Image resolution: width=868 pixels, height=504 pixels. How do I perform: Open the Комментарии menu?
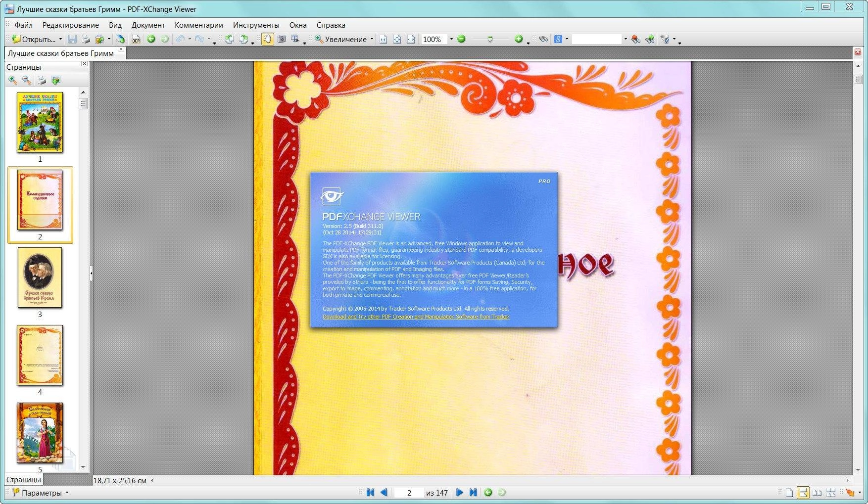(199, 25)
